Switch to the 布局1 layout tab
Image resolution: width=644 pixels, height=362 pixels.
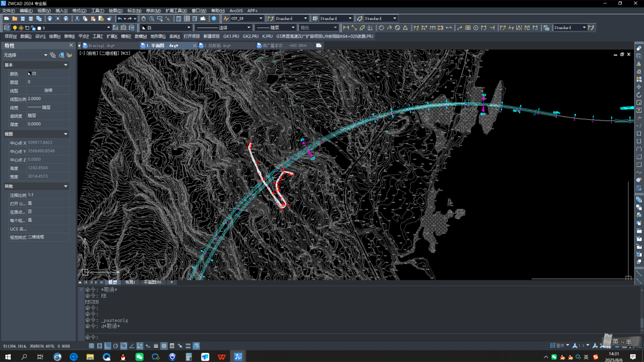[129, 282]
